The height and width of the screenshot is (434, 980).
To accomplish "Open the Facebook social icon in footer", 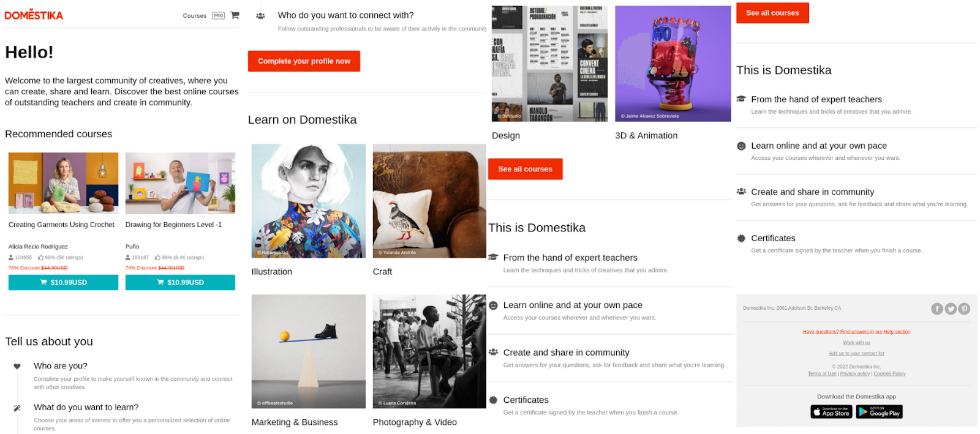I will pos(937,309).
